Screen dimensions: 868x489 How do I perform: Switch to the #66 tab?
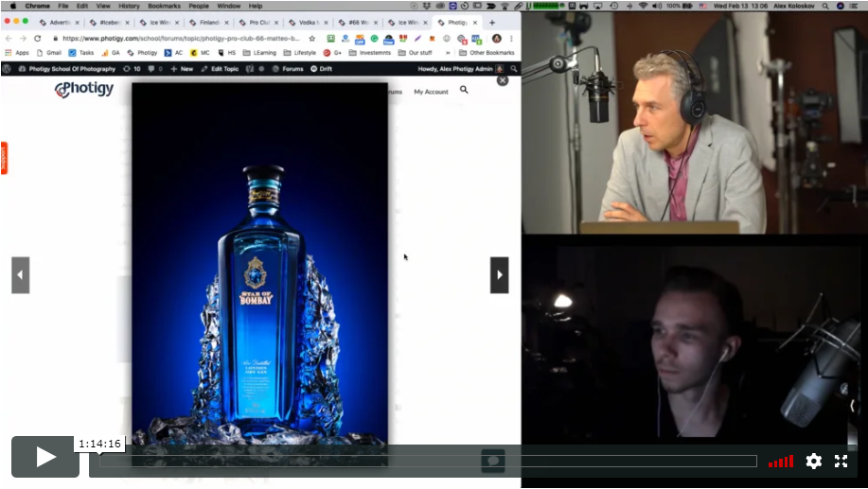358,23
